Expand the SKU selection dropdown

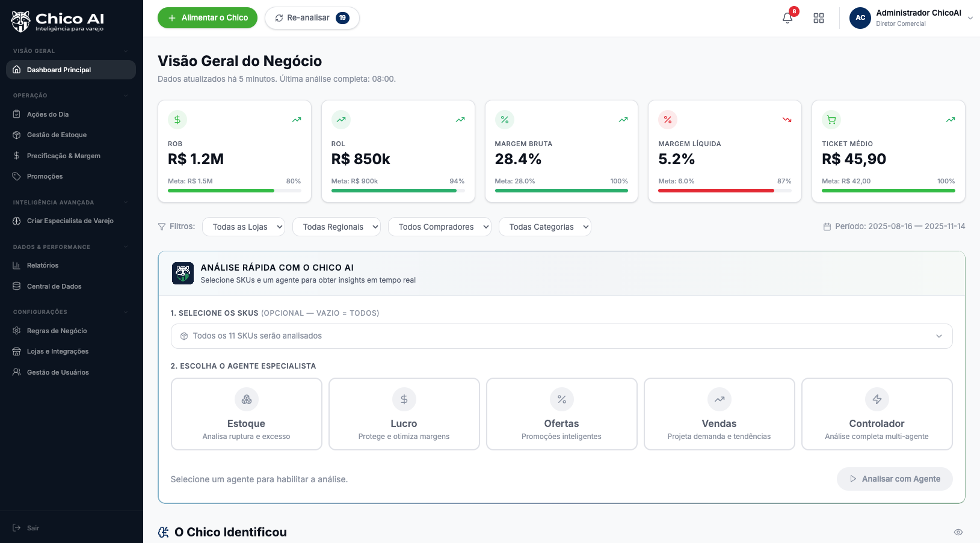point(562,336)
